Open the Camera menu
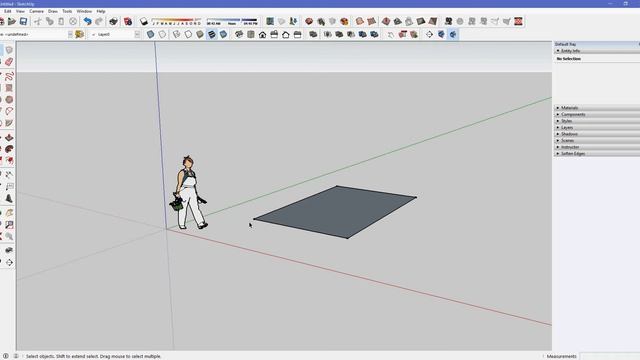This screenshot has height=360, width=640. point(36,11)
